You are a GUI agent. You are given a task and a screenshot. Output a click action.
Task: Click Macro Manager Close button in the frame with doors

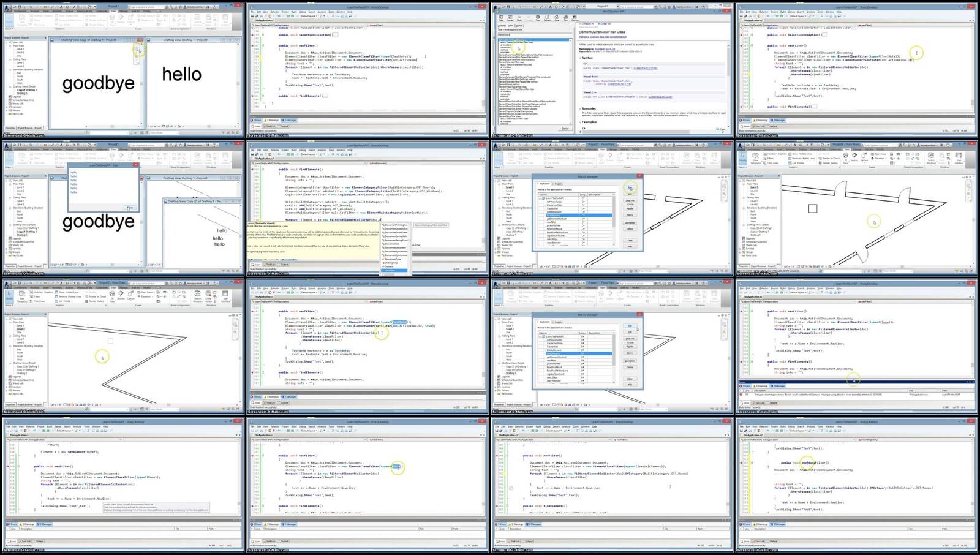point(630,240)
